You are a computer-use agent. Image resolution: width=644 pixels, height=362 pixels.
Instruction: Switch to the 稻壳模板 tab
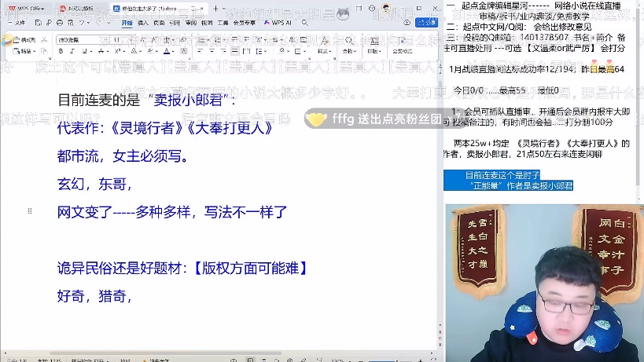point(80,8)
